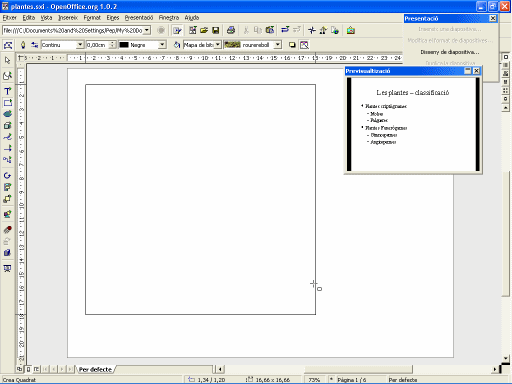The width and height of the screenshot is (512, 384).
Task: Open the Presentació menu
Action: 139,18
